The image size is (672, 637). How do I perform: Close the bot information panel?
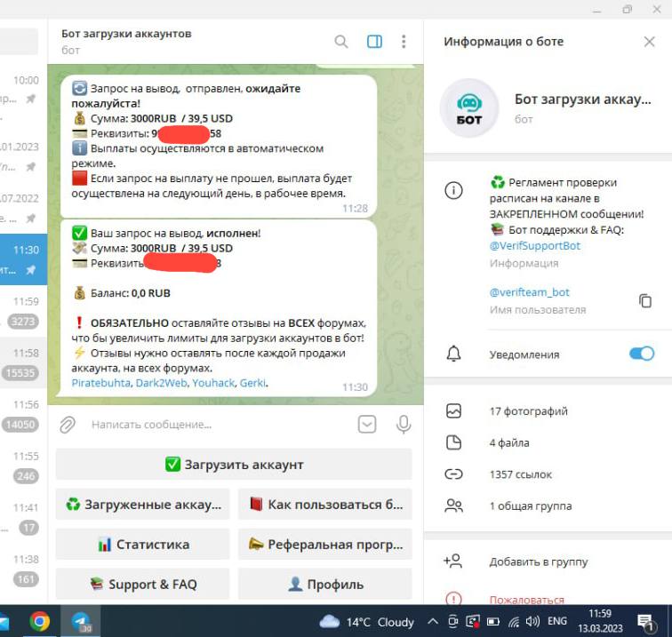coord(649,42)
